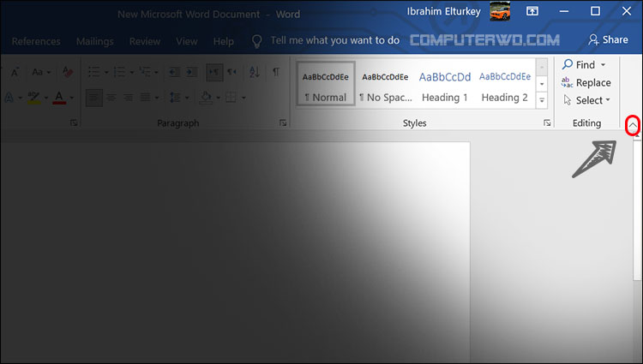Toggle Align Right paragraph alignment

128,98
